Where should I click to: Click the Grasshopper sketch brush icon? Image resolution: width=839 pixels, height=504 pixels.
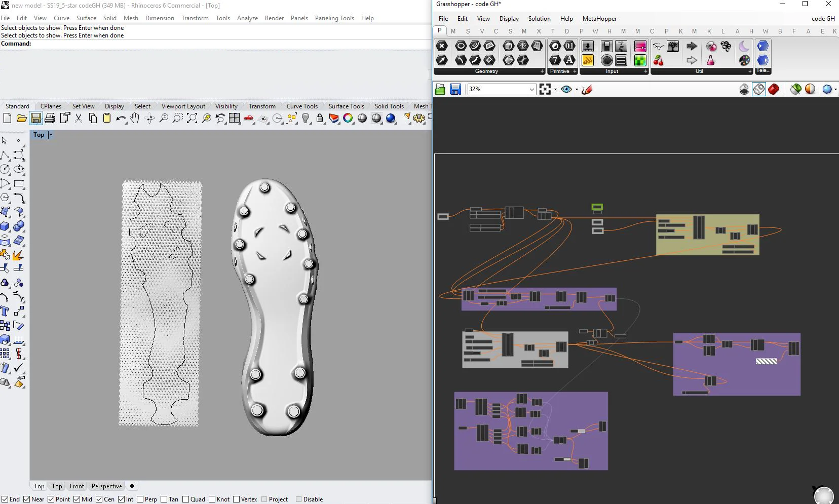(587, 90)
